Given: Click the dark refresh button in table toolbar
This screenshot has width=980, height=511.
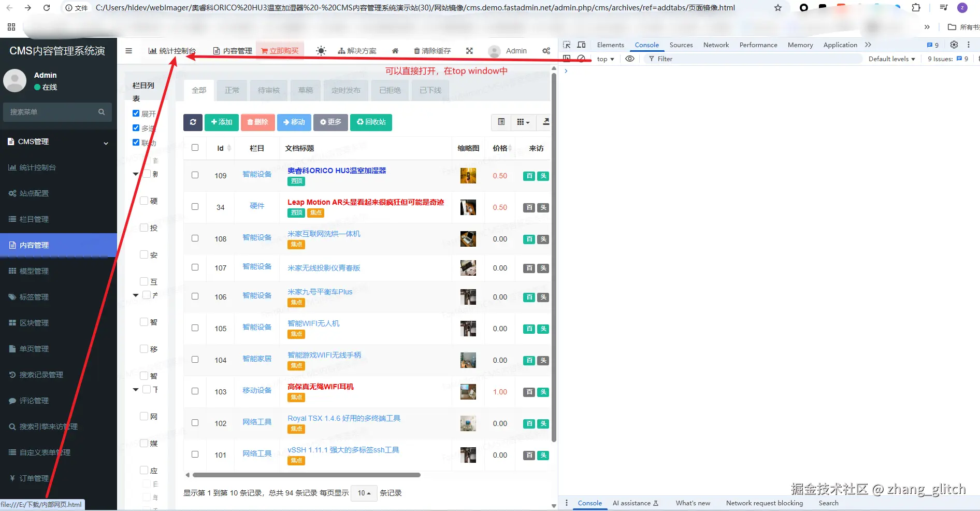Looking at the screenshot, I should [x=193, y=122].
